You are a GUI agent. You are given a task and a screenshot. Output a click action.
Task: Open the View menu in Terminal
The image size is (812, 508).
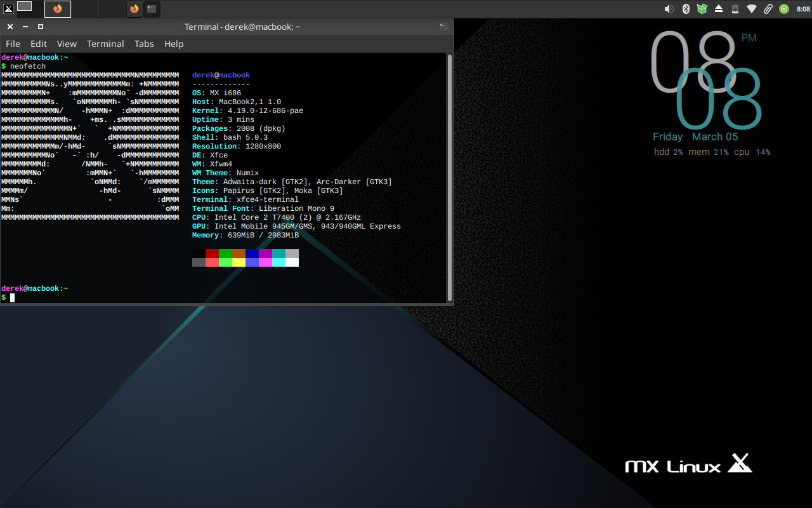point(67,44)
